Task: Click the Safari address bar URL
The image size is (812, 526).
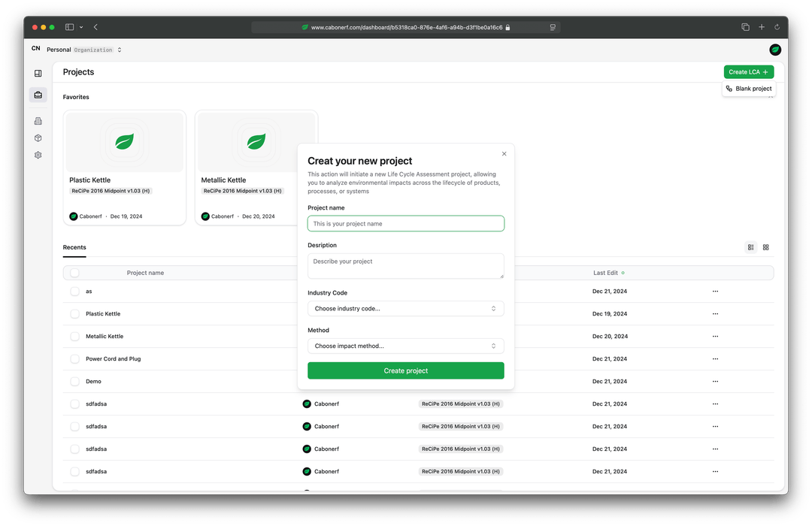Action: [407, 28]
